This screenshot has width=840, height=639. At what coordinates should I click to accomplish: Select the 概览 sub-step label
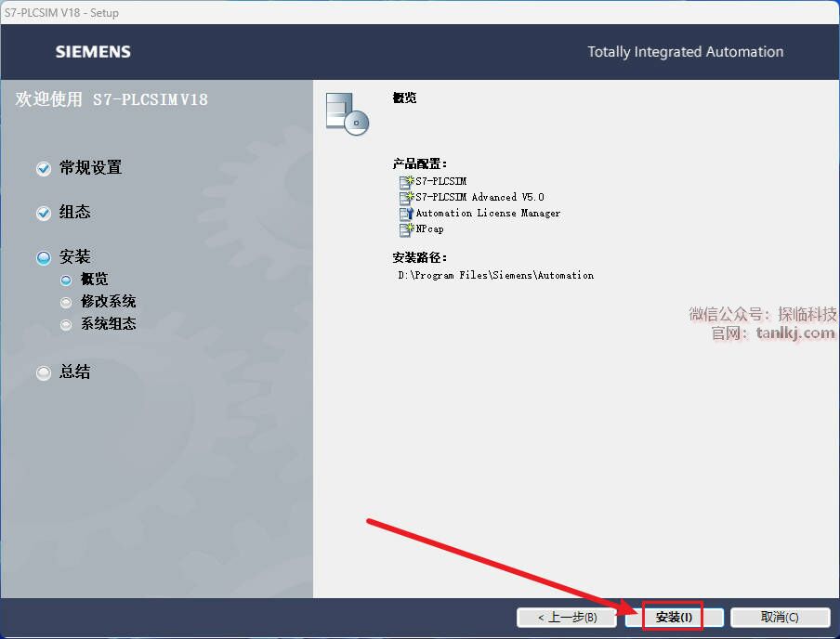click(x=94, y=279)
